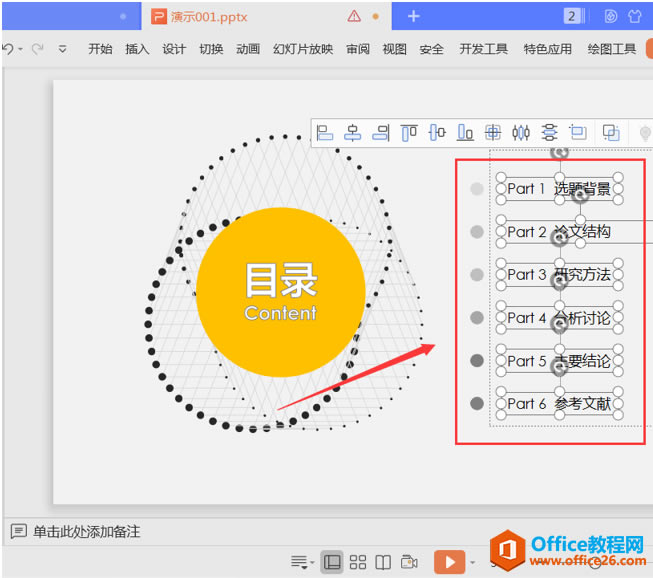Switch to Slide Sorter view

tap(358, 562)
